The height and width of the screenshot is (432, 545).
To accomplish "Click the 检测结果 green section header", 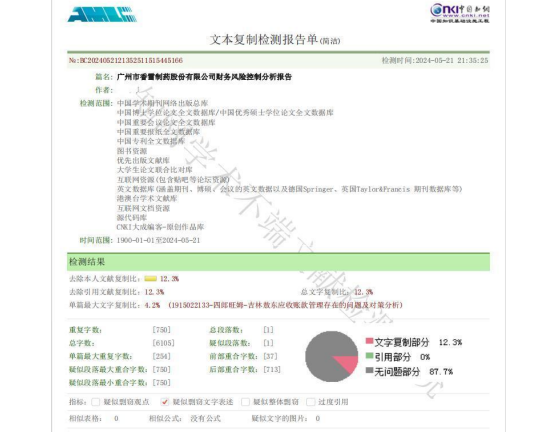I will pos(278,262).
